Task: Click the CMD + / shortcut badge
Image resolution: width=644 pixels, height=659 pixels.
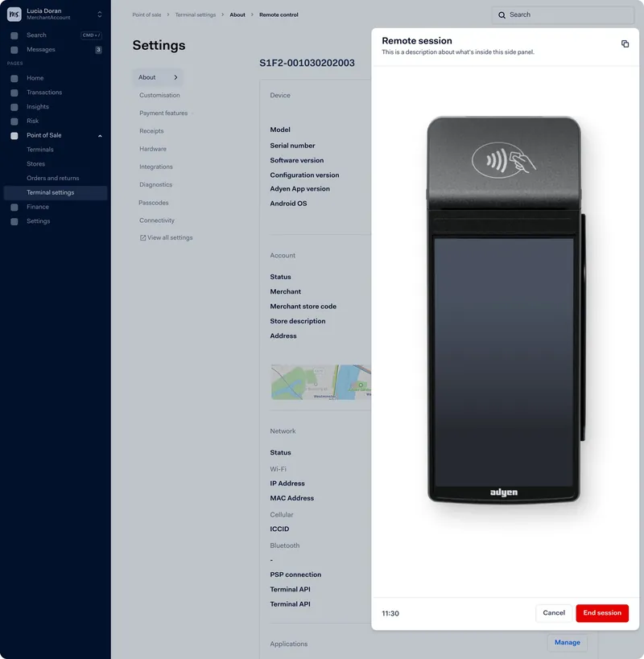Action: point(91,35)
